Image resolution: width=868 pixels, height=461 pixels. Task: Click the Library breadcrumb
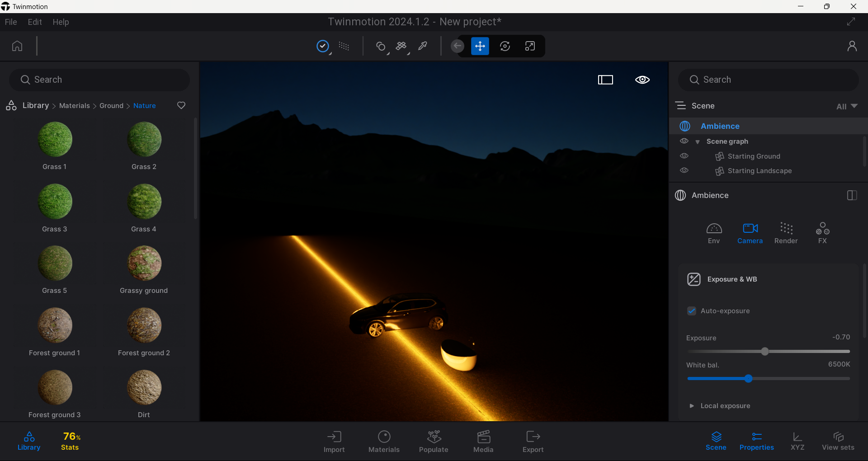pos(36,105)
